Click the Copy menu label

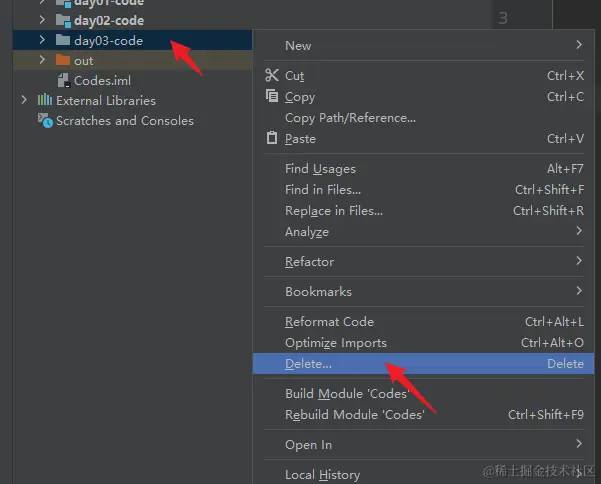[x=300, y=97]
